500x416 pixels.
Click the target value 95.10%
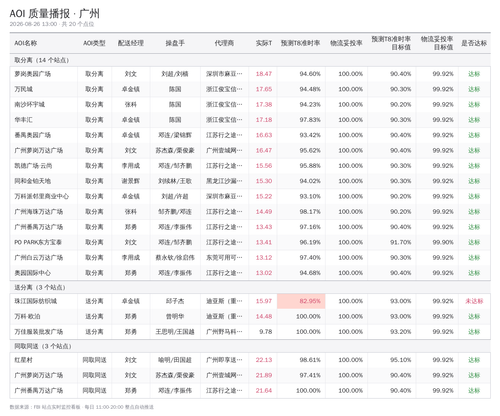401,360
